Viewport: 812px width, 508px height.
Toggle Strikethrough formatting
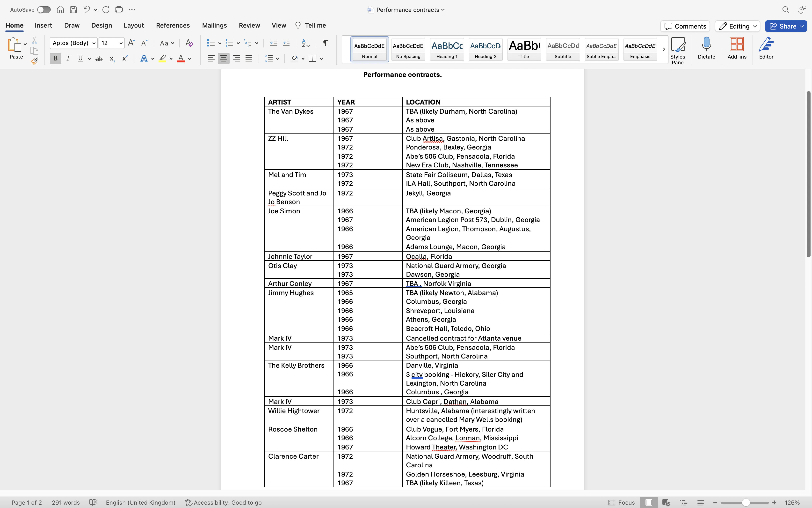(x=99, y=59)
